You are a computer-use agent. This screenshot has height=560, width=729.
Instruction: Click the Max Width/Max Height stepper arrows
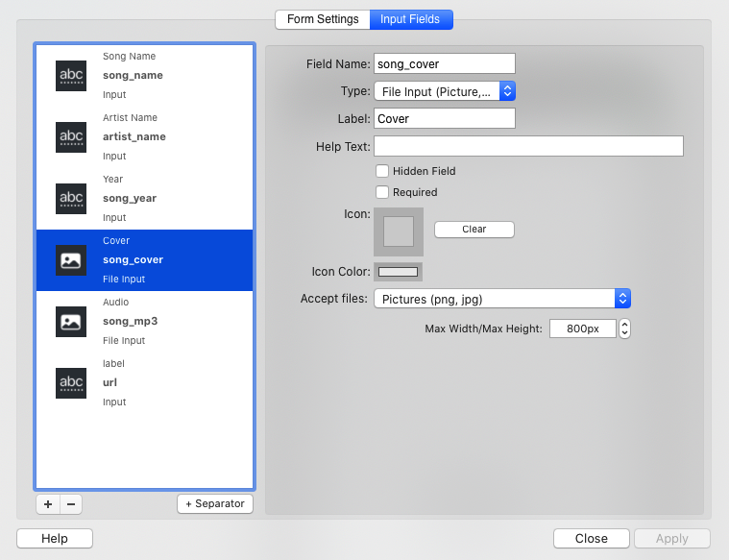point(625,329)
